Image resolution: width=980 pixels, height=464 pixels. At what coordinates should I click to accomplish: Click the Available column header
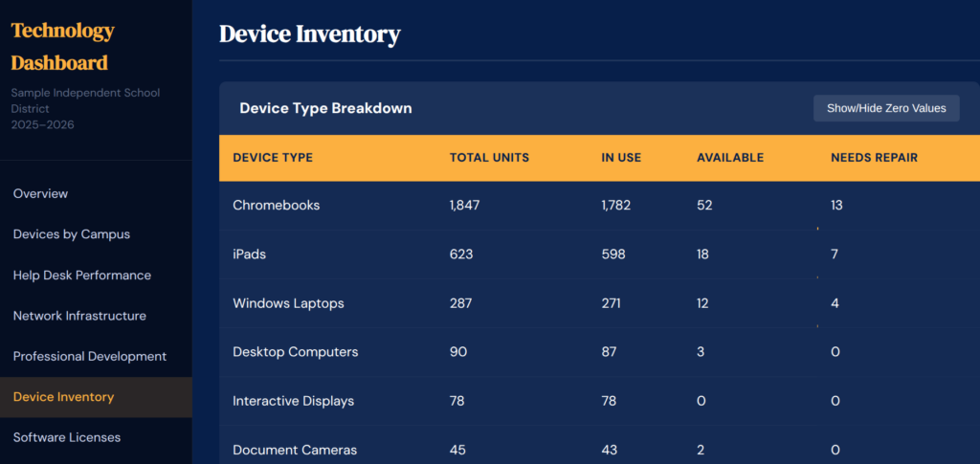pos(730,158)
